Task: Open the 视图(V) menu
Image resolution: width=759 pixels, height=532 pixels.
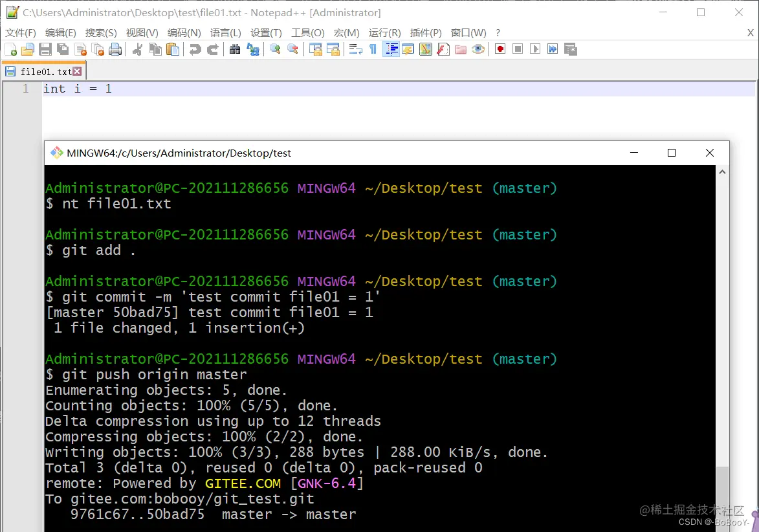Action: point(142,33)
